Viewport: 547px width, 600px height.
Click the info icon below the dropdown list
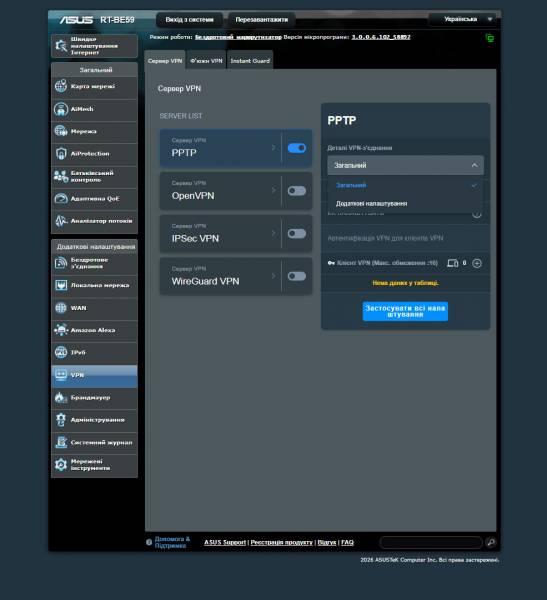coord(477,214)
